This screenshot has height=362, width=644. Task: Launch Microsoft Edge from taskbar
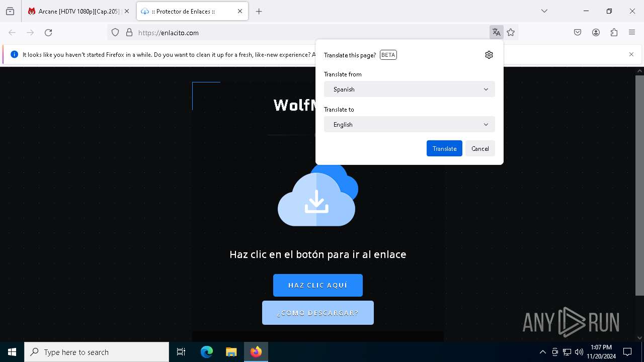[x=207, y=352]
